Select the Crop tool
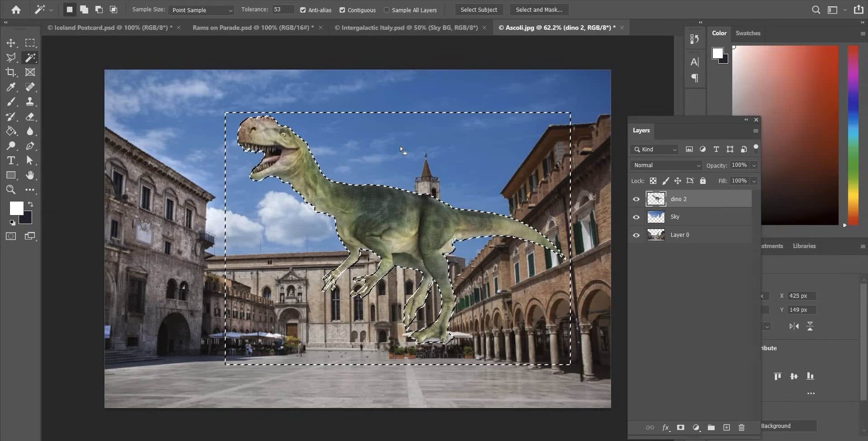 point(11,72)
